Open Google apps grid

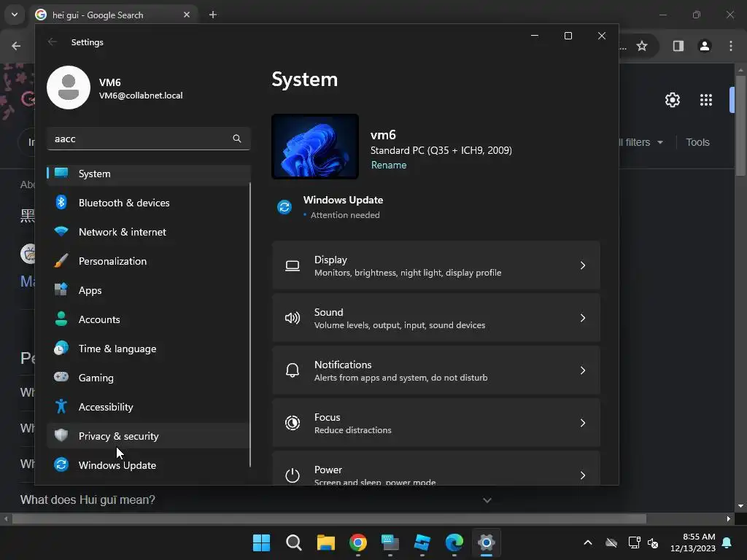[x=706, y=100]
